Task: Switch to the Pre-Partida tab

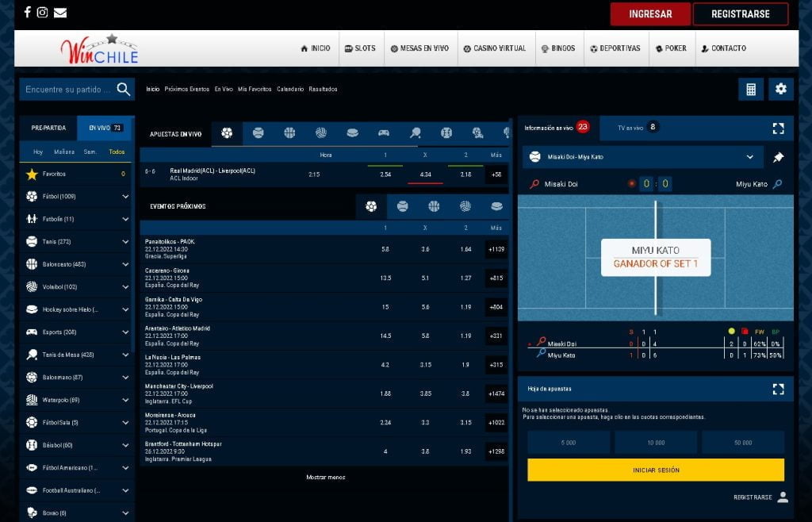Action: click(48, 128)
